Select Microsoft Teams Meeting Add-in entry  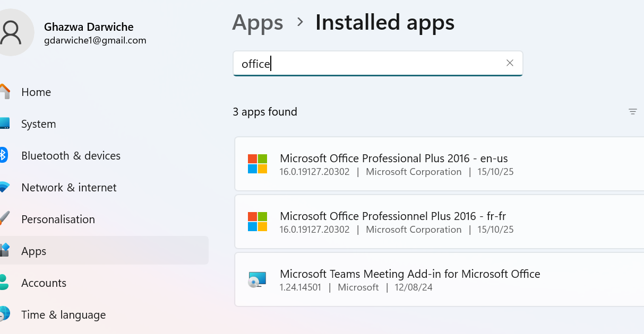[x=409, y=274]
